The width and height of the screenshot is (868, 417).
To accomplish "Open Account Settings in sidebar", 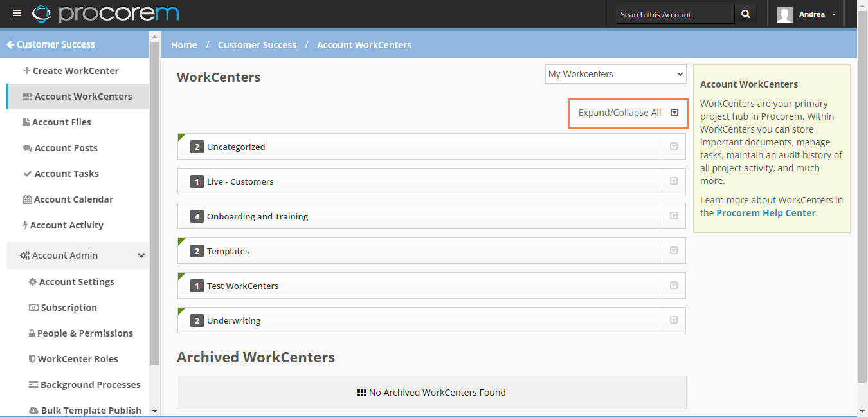I will point(78,282).
